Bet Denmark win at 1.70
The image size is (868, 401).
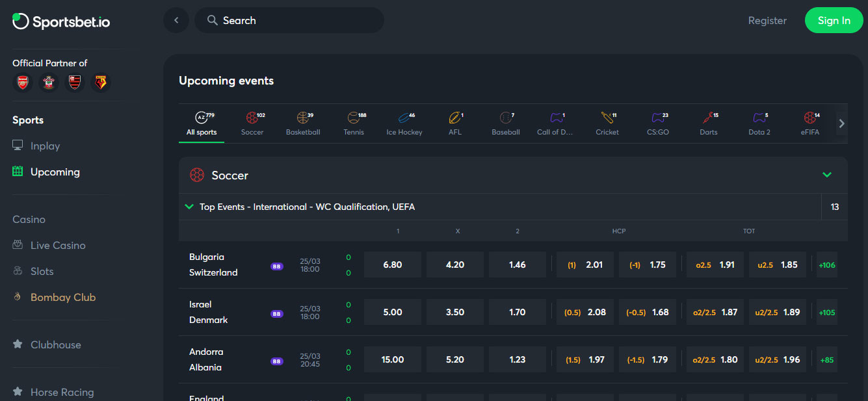pos(518,312)
